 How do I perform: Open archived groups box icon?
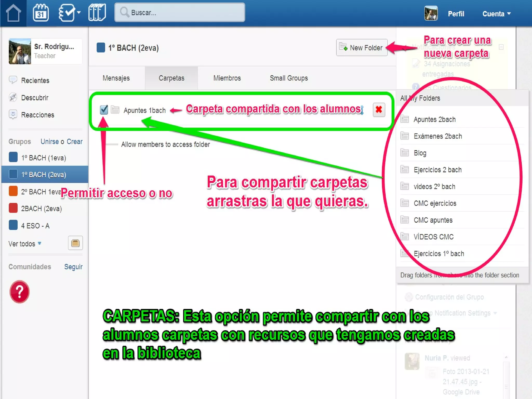tap(75, 243)
